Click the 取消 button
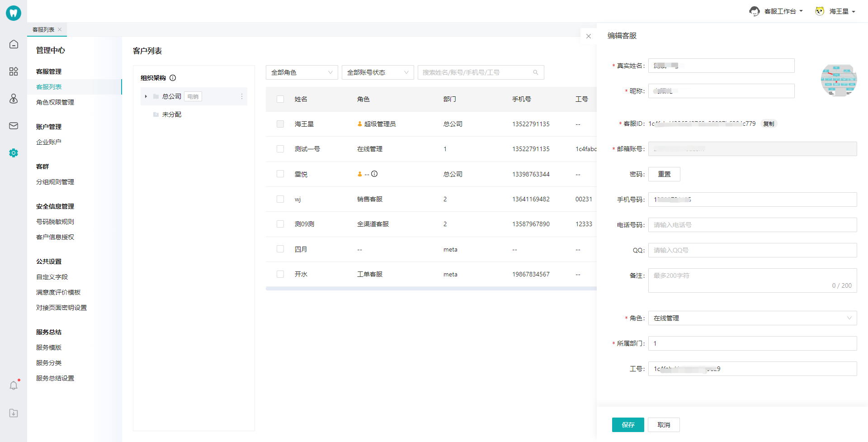 [664, 425]
